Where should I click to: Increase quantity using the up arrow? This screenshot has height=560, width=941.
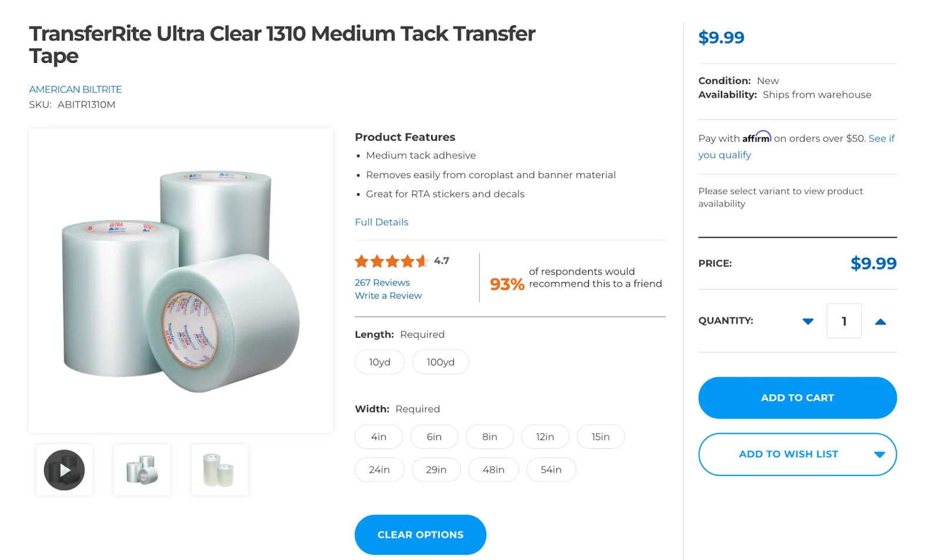pyautogui.click(x=880, y=321)
